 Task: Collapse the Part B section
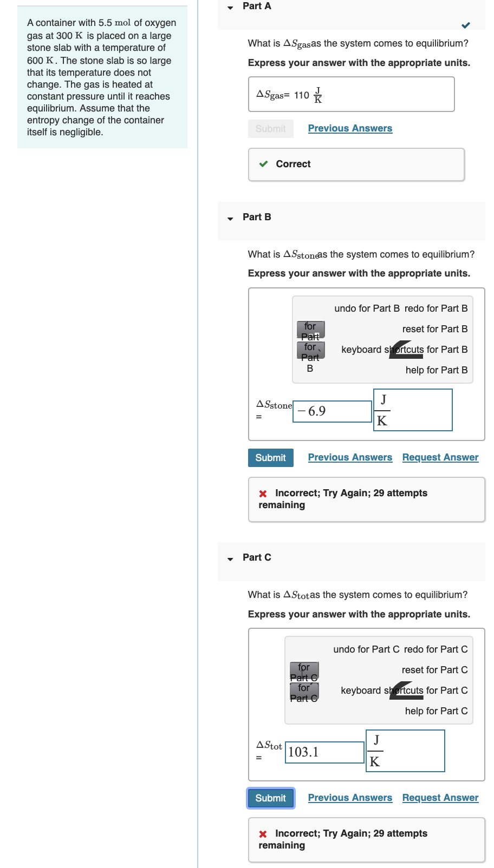click(x=230, y=218)
